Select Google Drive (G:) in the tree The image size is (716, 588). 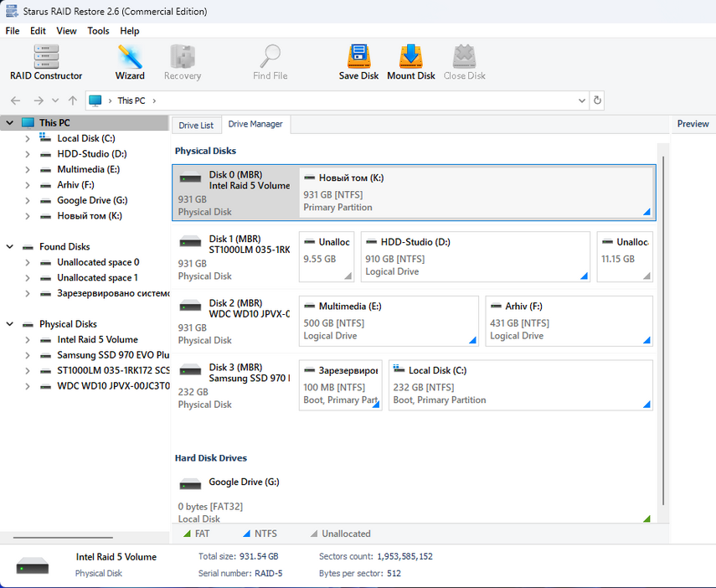click(92, 200)
